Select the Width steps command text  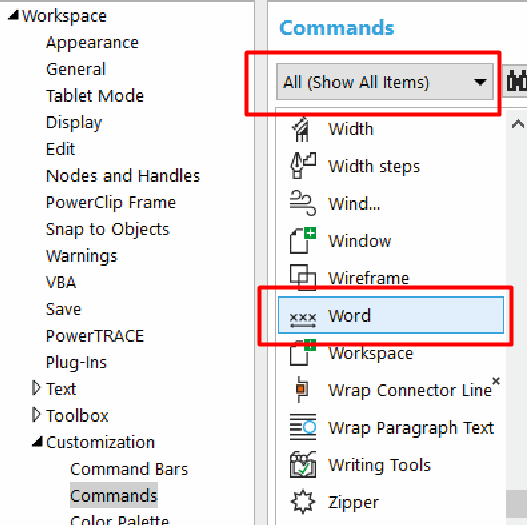coord(374,166)
